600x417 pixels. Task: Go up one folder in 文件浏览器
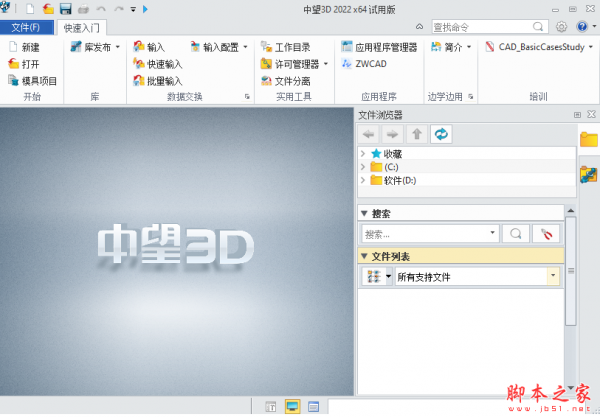417,134
